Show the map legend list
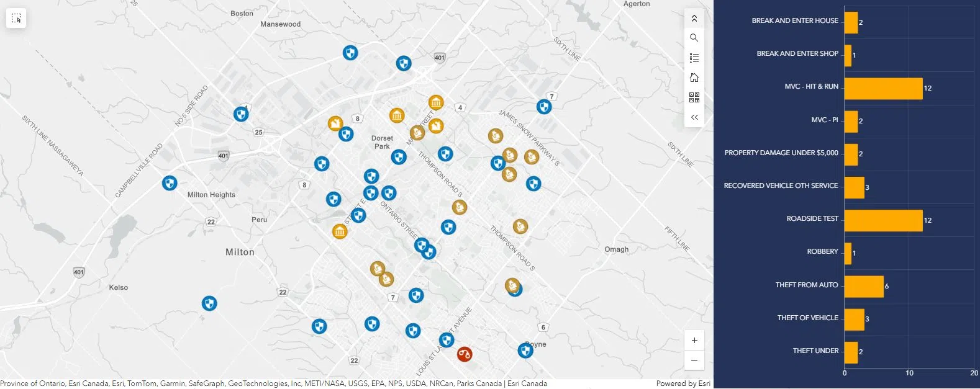The width and height of the screenshot is (980, 389). click(x=694, y=58)
